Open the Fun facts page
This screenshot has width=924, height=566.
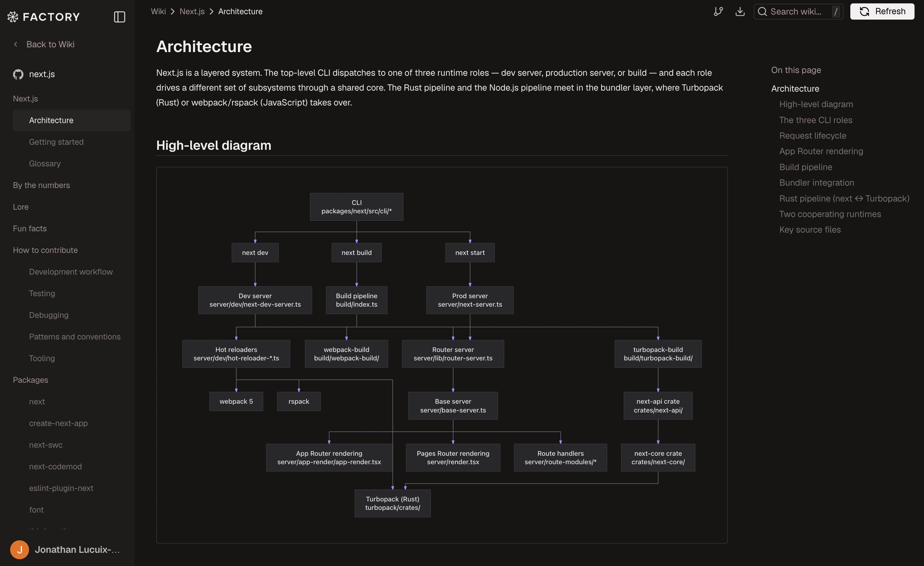tap(30, 229)
